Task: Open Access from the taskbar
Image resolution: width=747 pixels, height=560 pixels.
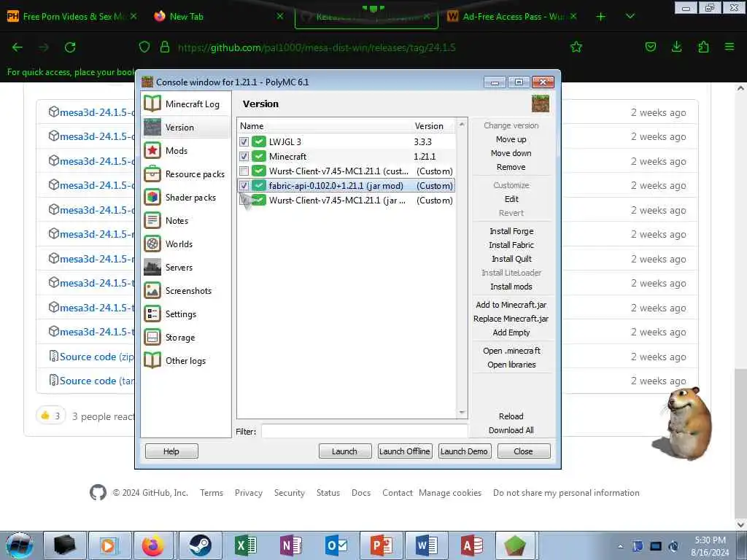Action: [472, 545]
